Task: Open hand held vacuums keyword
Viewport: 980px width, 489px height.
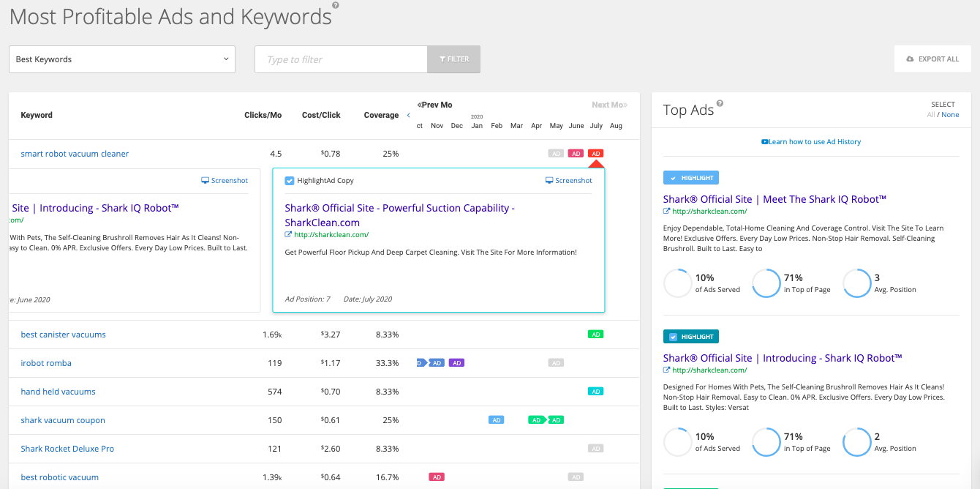Action: tap(59, 392)
